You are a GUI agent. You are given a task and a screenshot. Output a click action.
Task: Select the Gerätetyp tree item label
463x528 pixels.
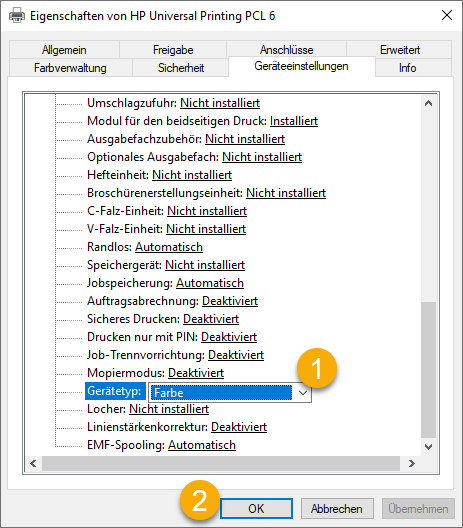click(114, 391)
